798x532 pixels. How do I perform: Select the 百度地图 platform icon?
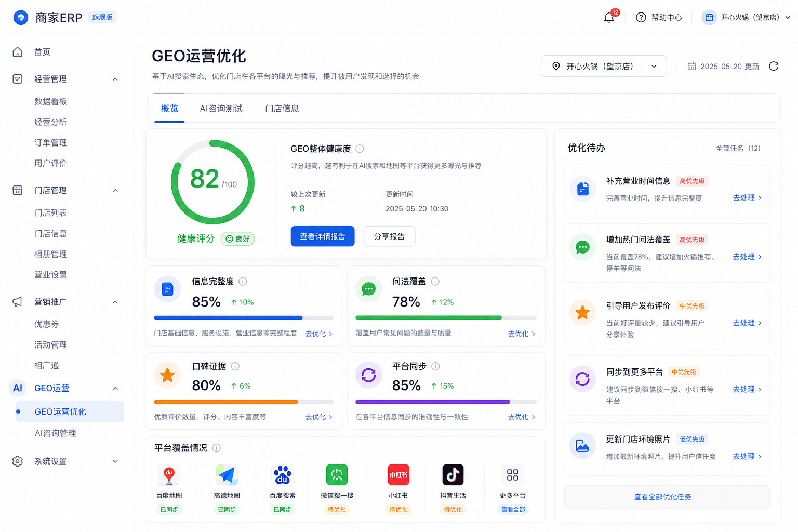pyautogui.click(x=169, y=475)
